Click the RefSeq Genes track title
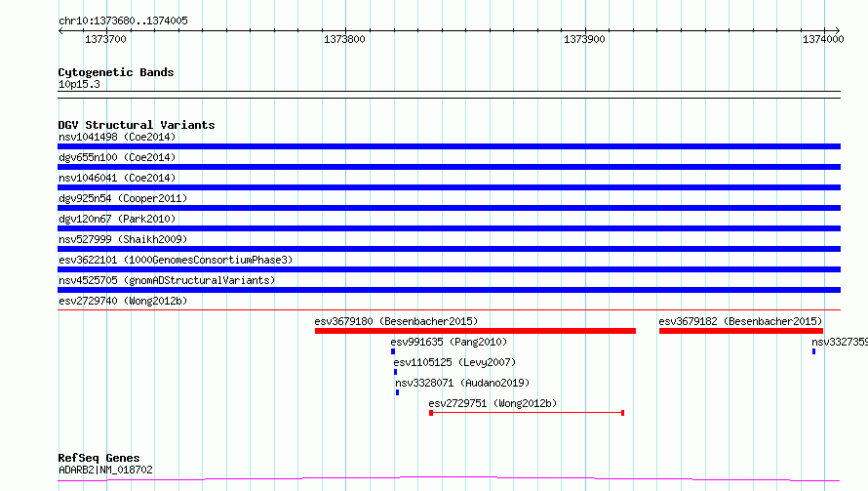This screenshot has height=491, width=868. [99, 458]
